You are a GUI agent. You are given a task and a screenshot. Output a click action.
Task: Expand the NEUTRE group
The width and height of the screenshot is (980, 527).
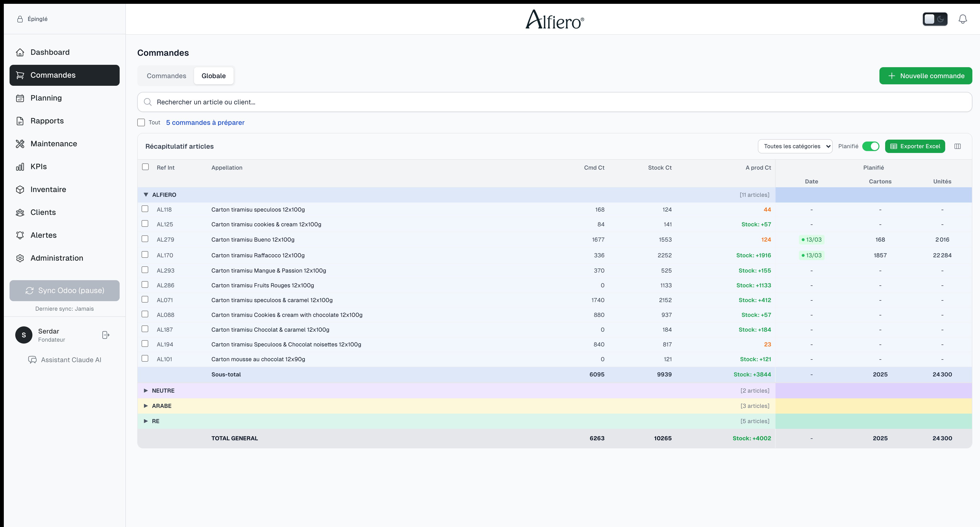(146, 390)
